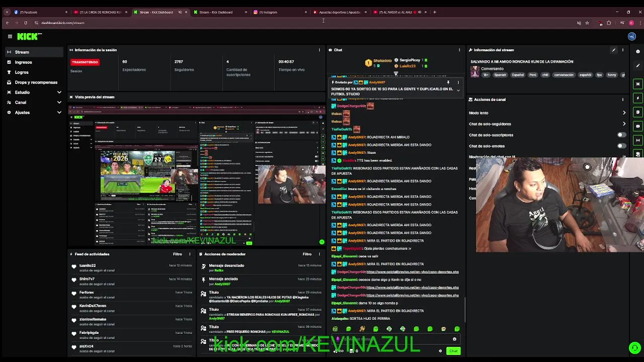Click Shiro7v7 in activity feed
Screen dimensions: 644x362
(87, 279)
